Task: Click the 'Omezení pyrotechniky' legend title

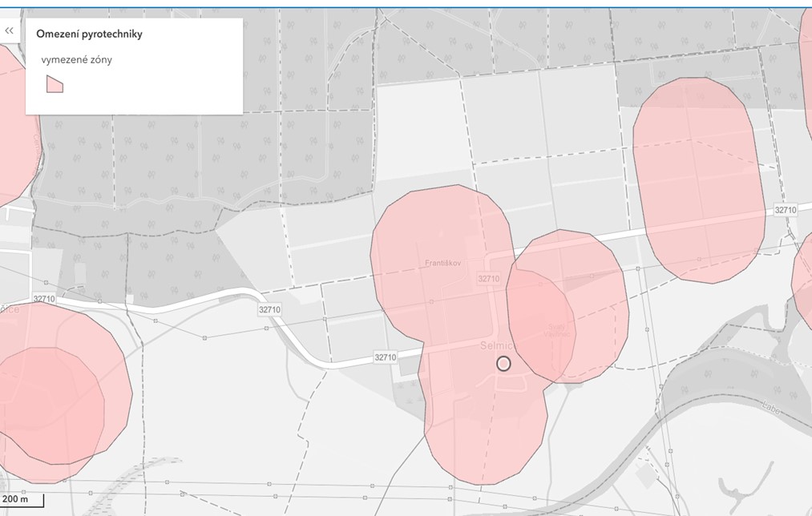Action: [x=89, y=34]
